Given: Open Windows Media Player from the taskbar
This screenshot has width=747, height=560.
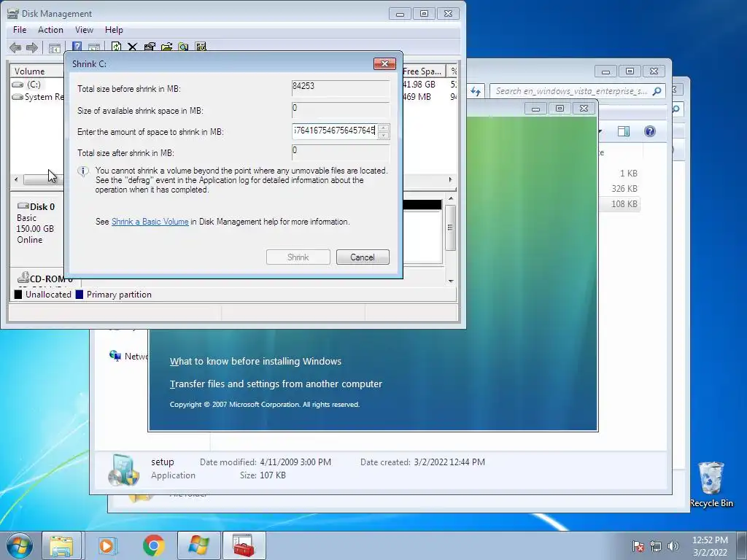Looking at the screenshot, I should coord(107,545).
